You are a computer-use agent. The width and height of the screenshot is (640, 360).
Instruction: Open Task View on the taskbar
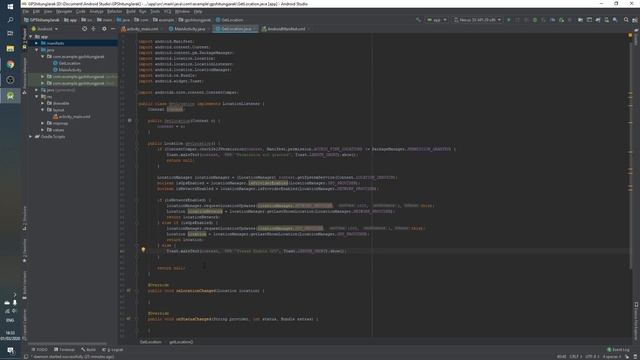point(10,33)
